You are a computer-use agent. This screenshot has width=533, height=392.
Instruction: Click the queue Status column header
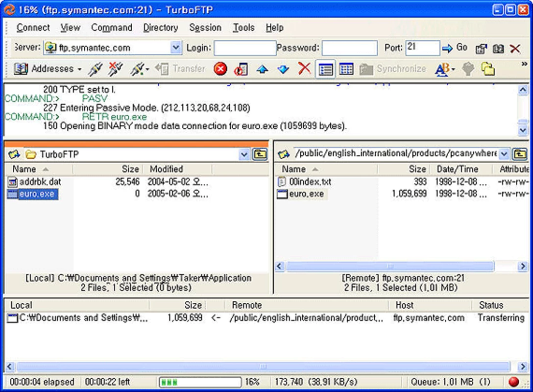tap(500, 305)
